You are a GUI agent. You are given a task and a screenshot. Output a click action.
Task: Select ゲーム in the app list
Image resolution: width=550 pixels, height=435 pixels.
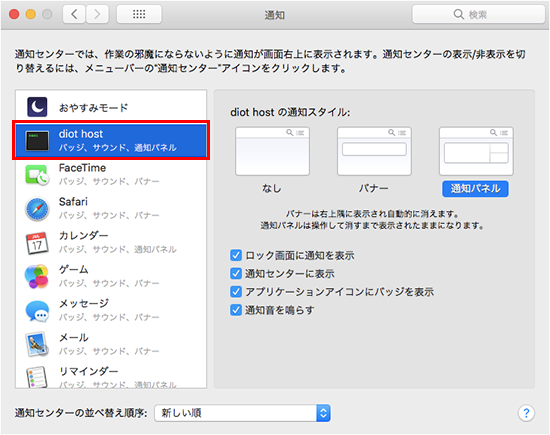(x=111, y=276)
